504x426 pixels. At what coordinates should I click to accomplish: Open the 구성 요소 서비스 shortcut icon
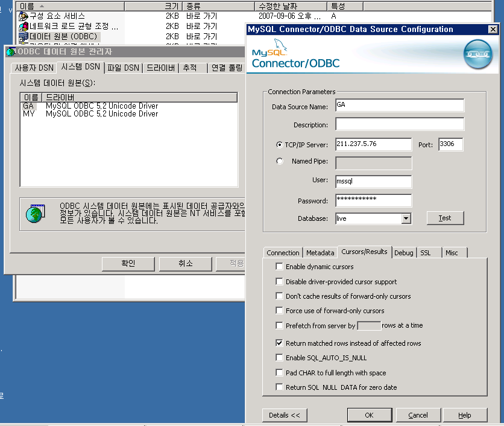click(x=23, y=16)
